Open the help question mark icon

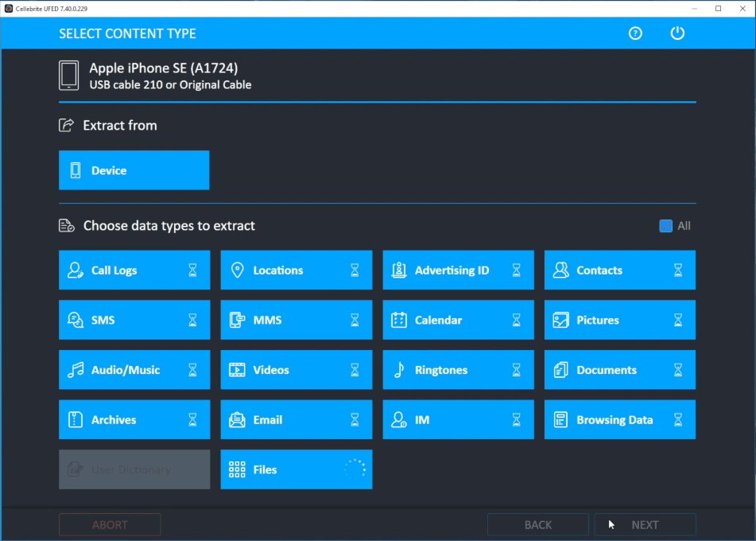click(x=635, y=33)
